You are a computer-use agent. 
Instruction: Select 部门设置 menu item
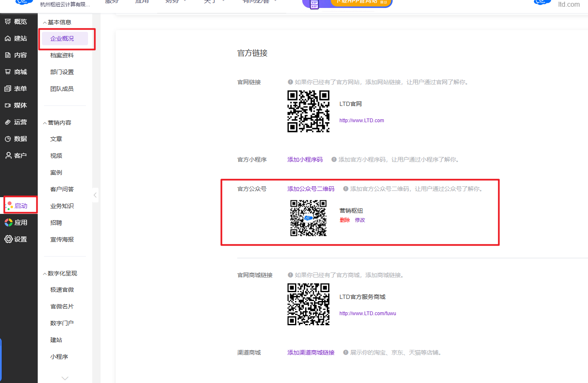[x=62, y=72]
